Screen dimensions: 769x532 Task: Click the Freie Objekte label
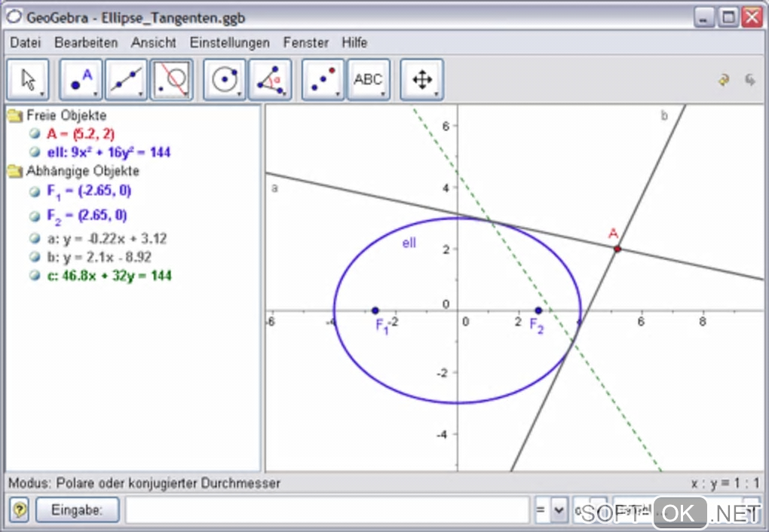[66, 116]
